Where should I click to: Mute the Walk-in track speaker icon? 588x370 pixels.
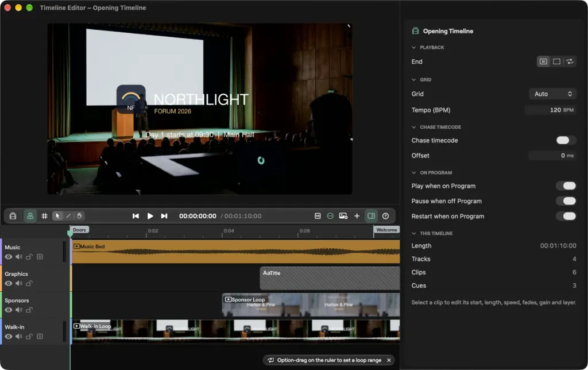click(19, 337)
